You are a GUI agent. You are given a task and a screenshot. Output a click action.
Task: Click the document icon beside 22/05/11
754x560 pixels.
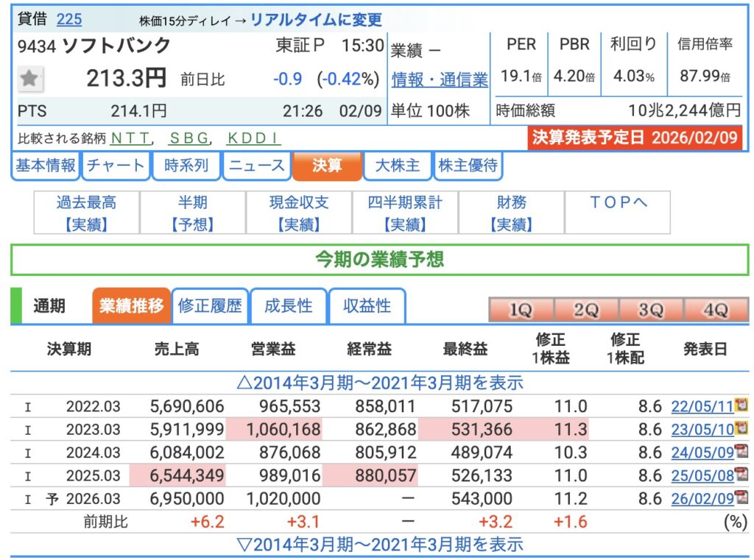[x=741, y=405]
